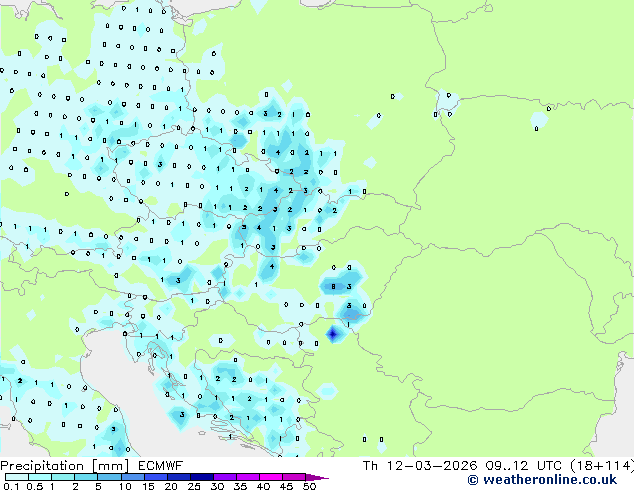Viewport: 634px width, 490px height.
Task: Click the "8" mm value on map
Action: click(333, 287)
